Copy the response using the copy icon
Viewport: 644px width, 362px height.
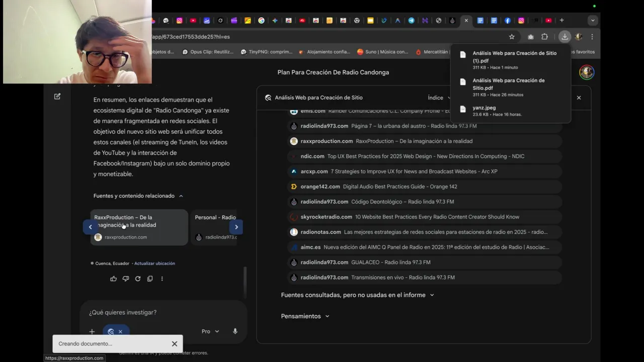pyautogui.click(x=150, y=279)
